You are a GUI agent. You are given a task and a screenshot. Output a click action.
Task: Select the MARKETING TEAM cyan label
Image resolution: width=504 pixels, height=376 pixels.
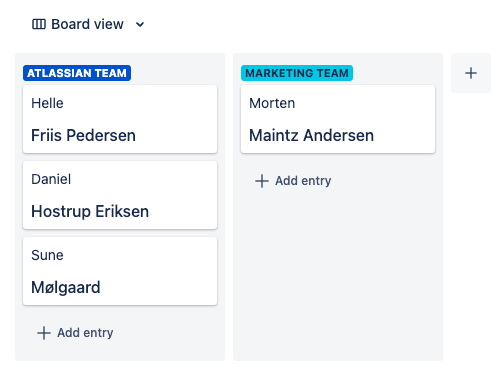(297, 73)
